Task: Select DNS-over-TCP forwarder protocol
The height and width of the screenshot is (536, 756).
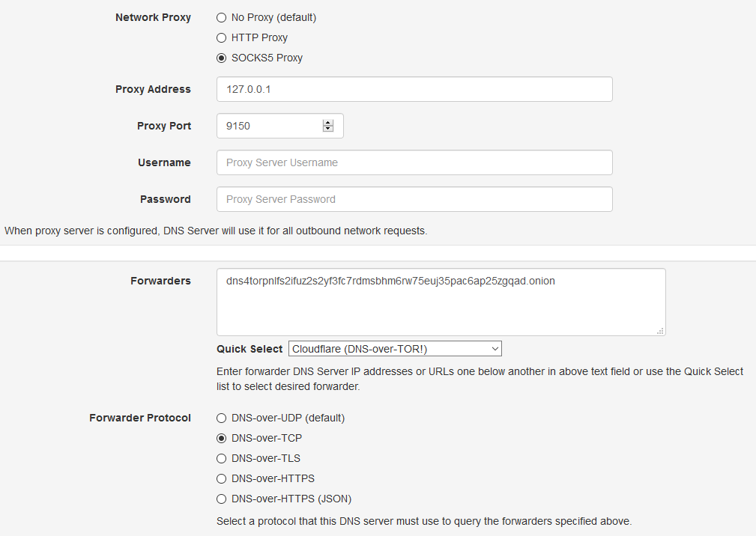Action: coord(221,438)
